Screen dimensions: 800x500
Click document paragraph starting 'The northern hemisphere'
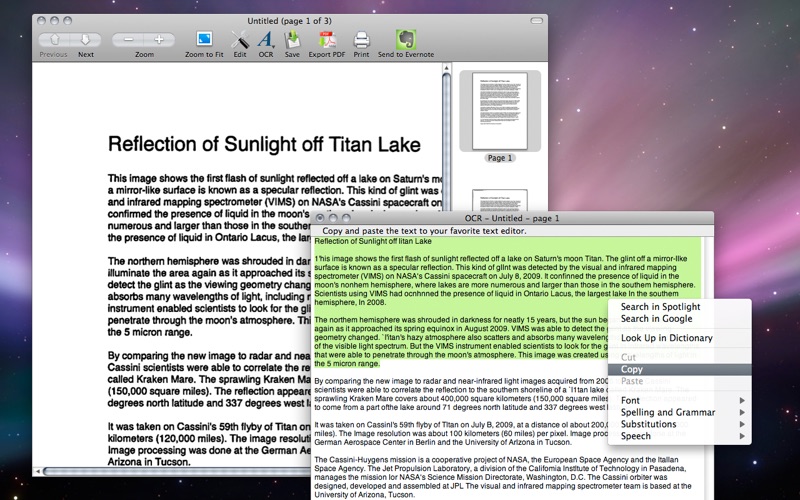click(x=209, y=296)
